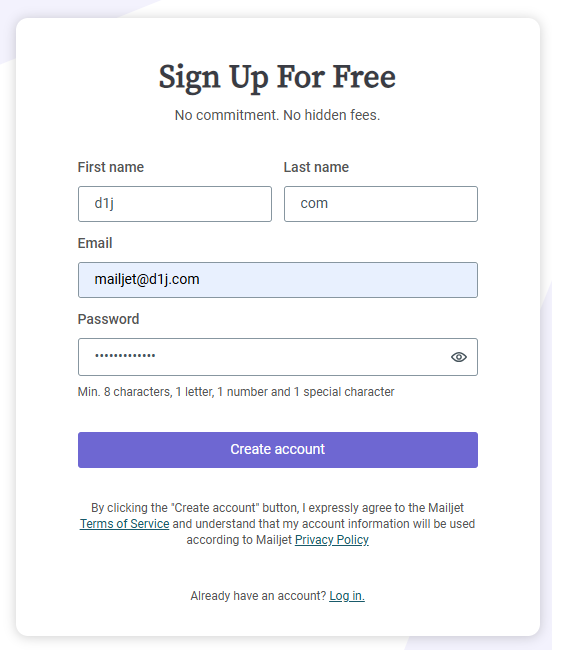Click the masked password dots
The width and height of the screenshot is (574, 651).
[x=125, y=355]
